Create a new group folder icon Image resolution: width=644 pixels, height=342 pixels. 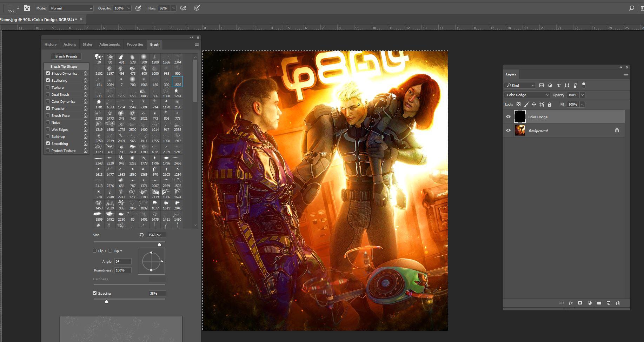(x=599, y=303)
